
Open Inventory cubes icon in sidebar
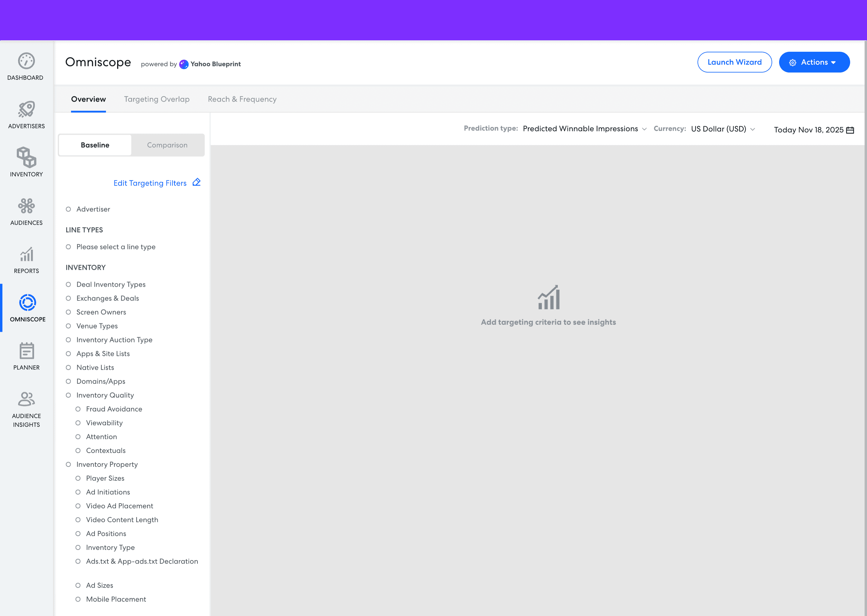pos(26,157)
